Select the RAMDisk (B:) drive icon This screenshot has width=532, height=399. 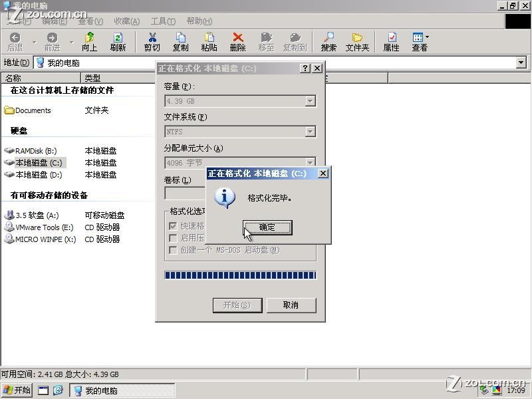click(x=9, y=151)
